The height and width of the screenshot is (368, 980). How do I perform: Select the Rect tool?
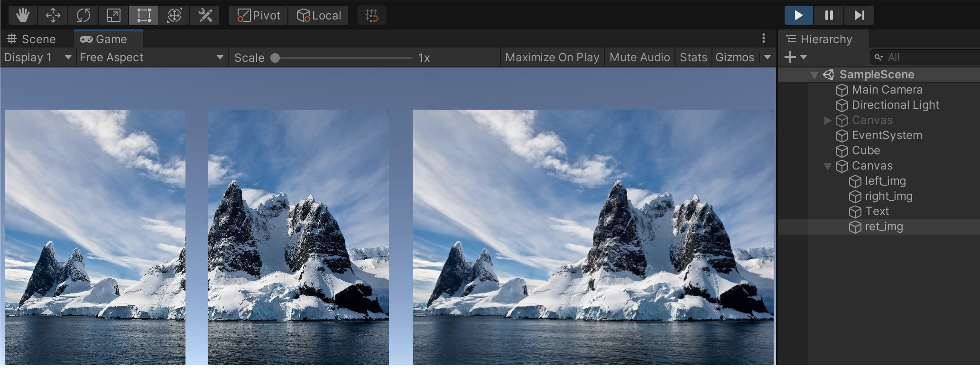pyautogui.click(x=144, y=15)
